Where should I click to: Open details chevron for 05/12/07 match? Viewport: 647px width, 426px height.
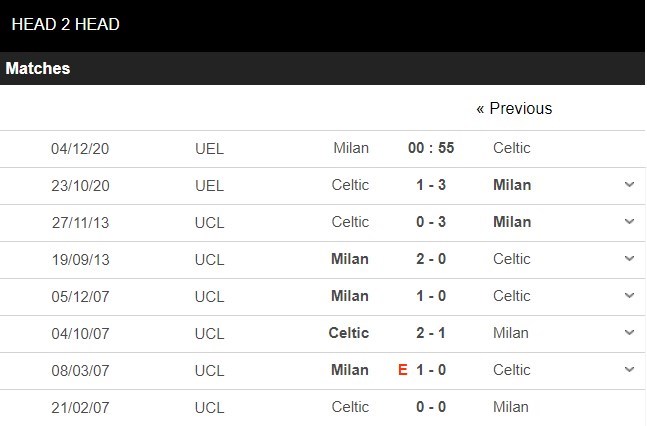(x=629, y=296)
